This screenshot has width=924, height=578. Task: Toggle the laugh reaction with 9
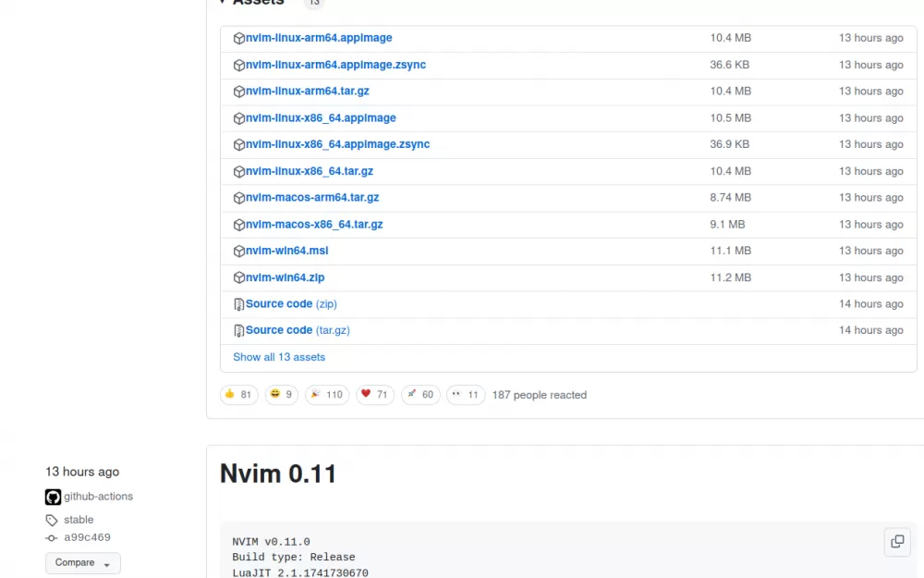282,395
